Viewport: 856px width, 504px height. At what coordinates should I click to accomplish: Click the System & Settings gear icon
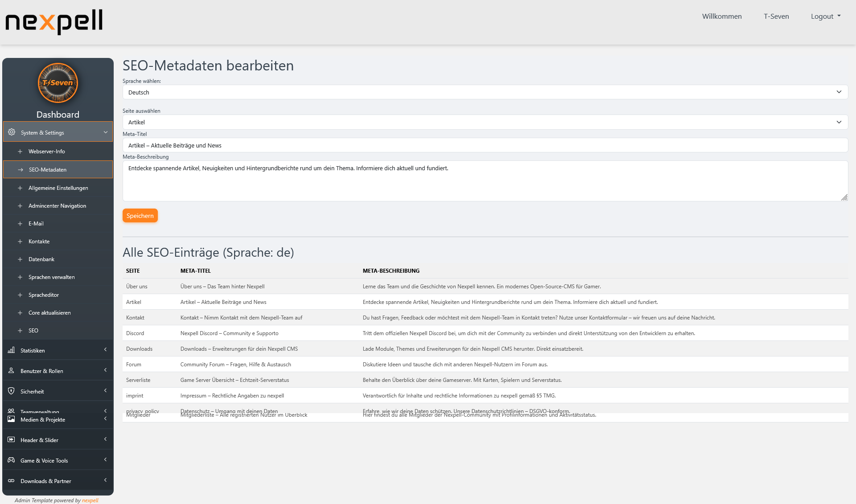tap(11, 132)
